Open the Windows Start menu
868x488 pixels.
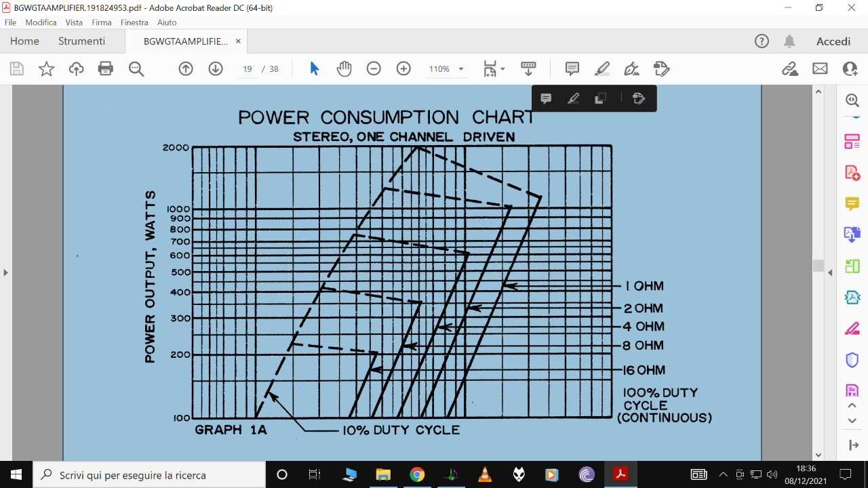tap(16, 474)
